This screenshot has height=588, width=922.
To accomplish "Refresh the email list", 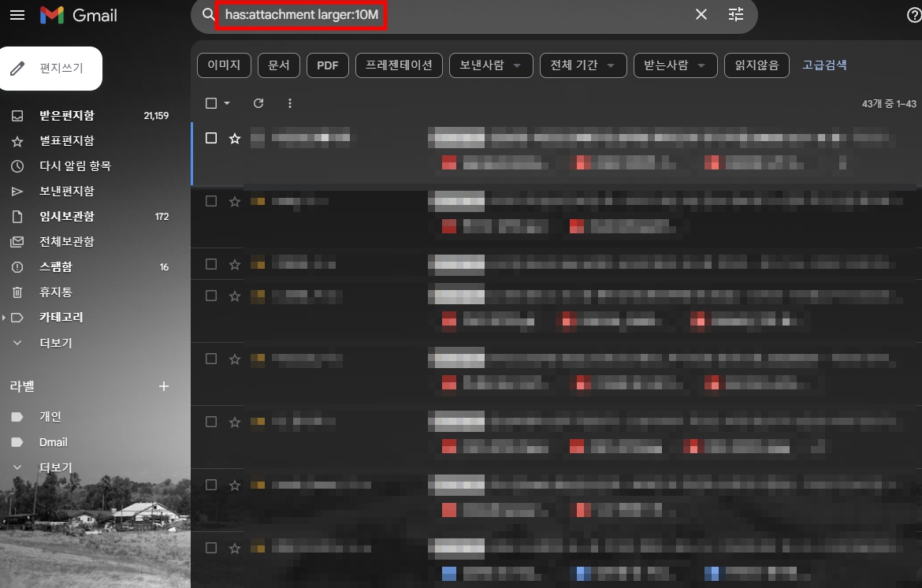I will (x=258, y=102).
